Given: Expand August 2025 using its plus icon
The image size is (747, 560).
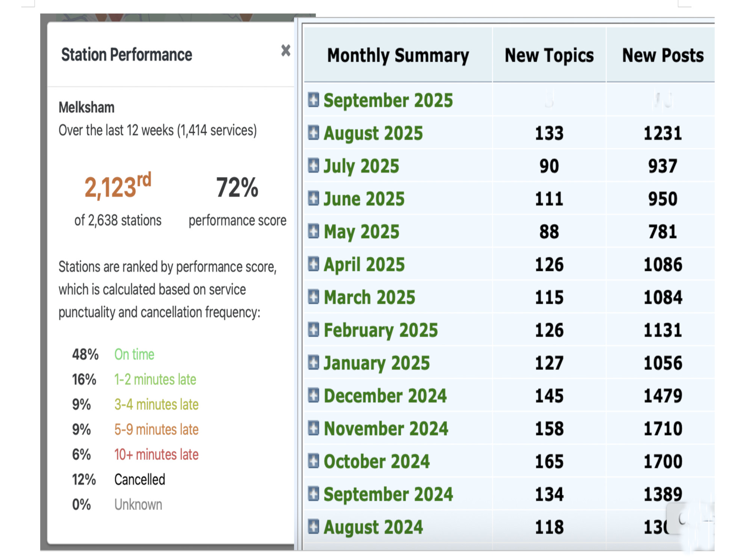Looking at the screenshot, I should click(x=313, y=132).
